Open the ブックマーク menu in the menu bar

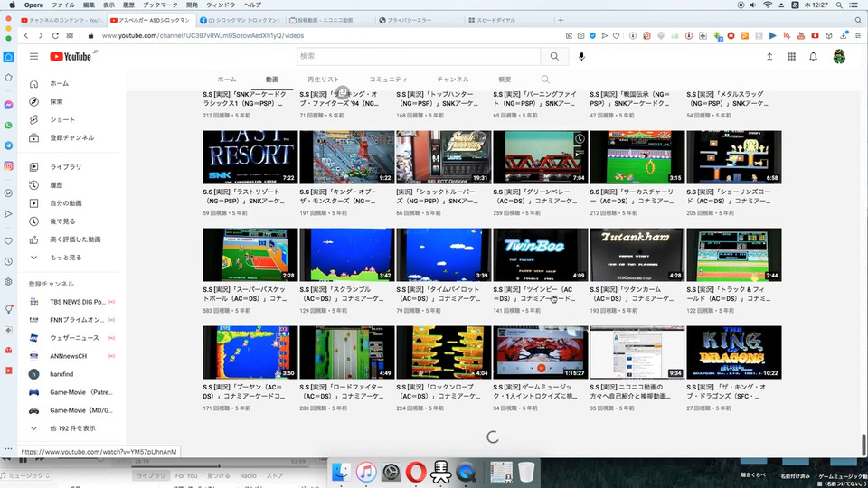(x=160, y=5)
